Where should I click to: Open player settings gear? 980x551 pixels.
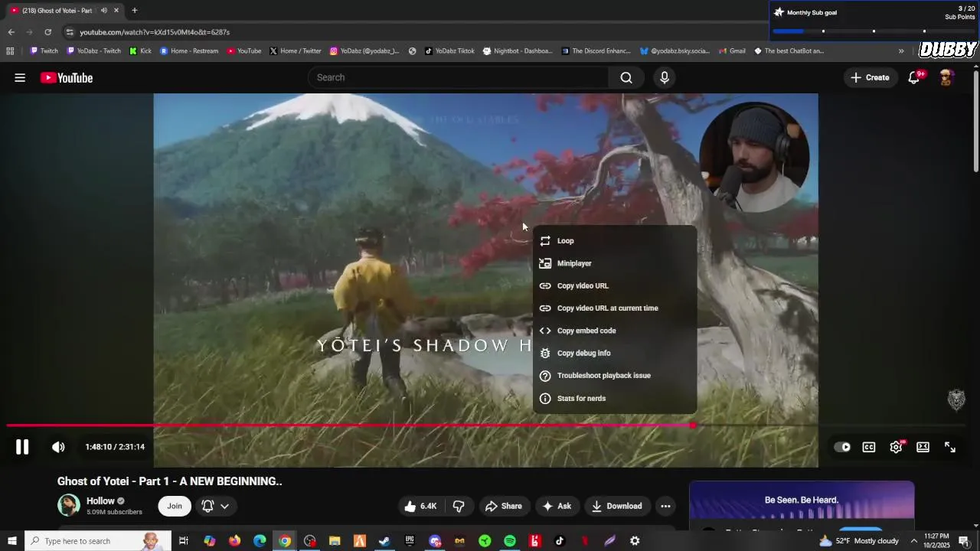pyautogui.click(x=896, y=447)
